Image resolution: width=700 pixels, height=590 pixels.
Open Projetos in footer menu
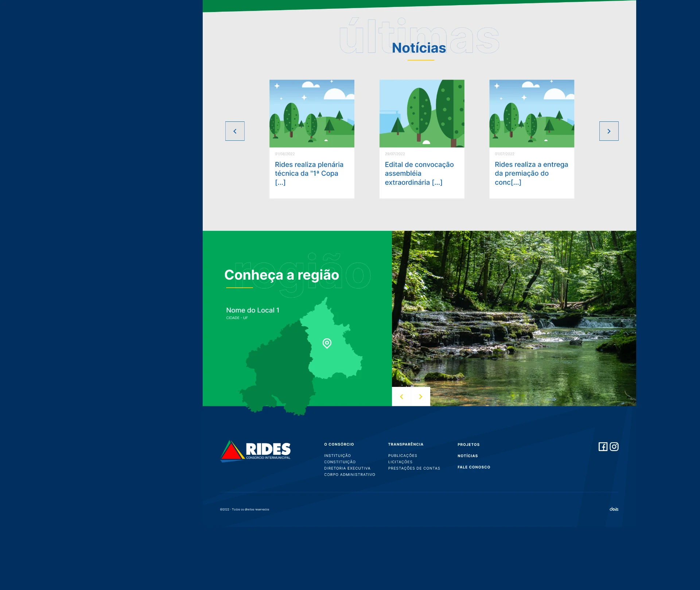(468, 445)
